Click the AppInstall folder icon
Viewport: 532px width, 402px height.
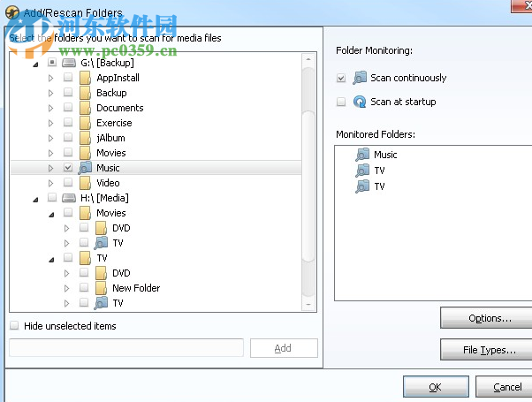[85, 78]
